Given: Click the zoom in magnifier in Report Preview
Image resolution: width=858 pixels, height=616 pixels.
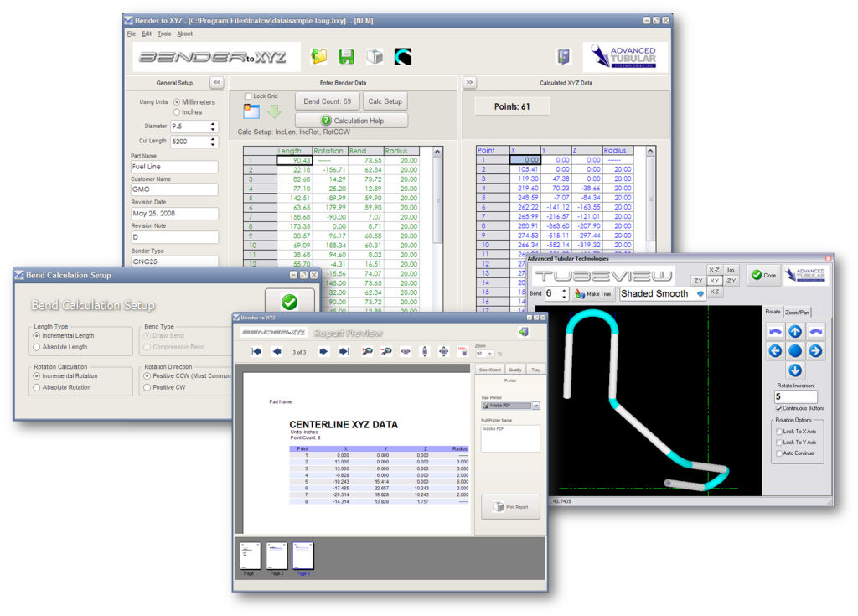Looking at the screenshot, I should (368, 352).
